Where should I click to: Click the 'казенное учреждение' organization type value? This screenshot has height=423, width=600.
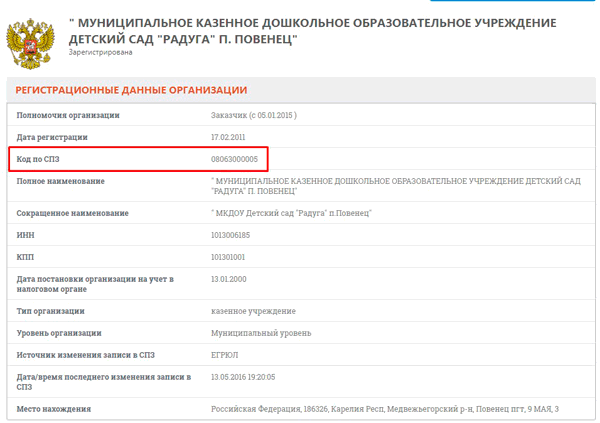[x=253, y=311]
